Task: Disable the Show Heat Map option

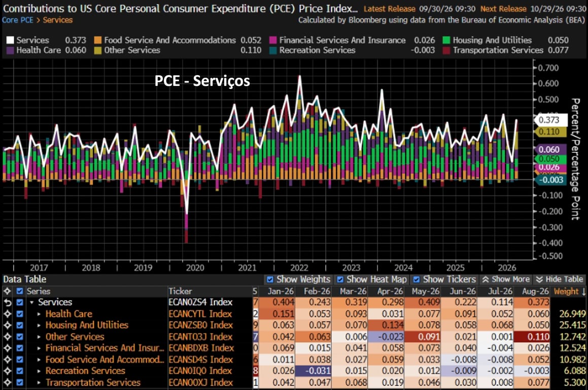Action: 340,280
